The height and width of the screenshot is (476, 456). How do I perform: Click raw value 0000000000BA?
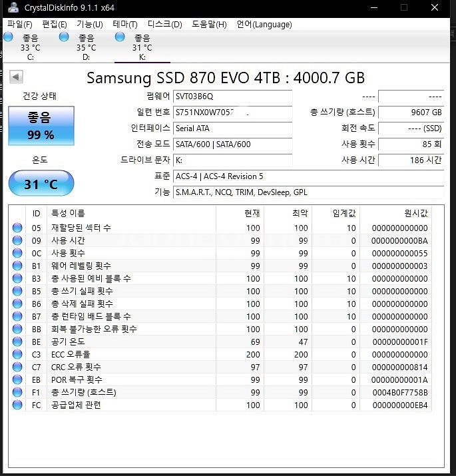(399, 241)
